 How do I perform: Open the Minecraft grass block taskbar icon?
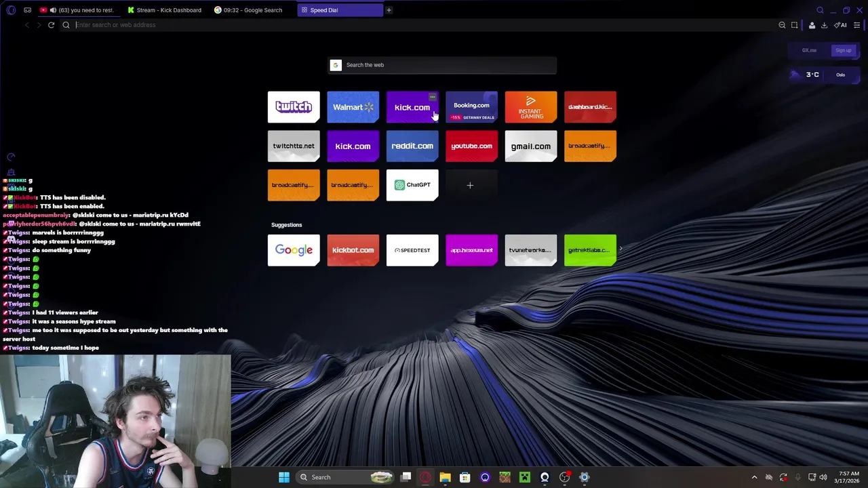coord(505,477)
